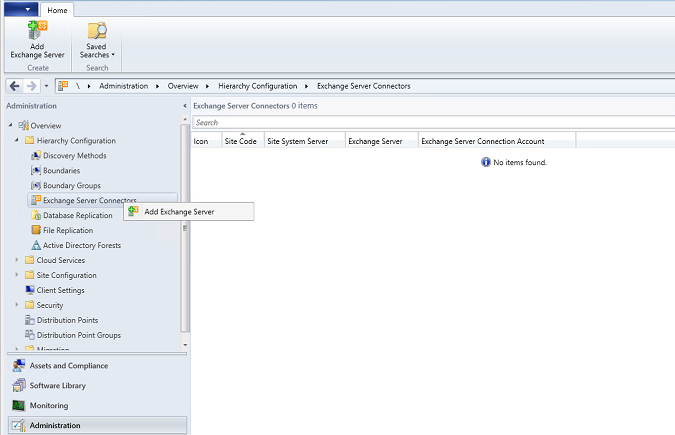
Task: Expand the breadcrumb arrow after Hierarchy Configuration
Action: click(307, 86)
